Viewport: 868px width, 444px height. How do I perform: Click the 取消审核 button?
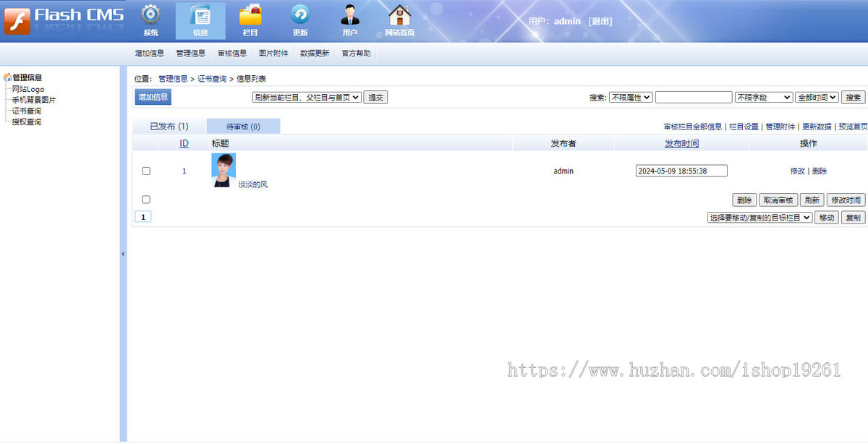[778, 200]
